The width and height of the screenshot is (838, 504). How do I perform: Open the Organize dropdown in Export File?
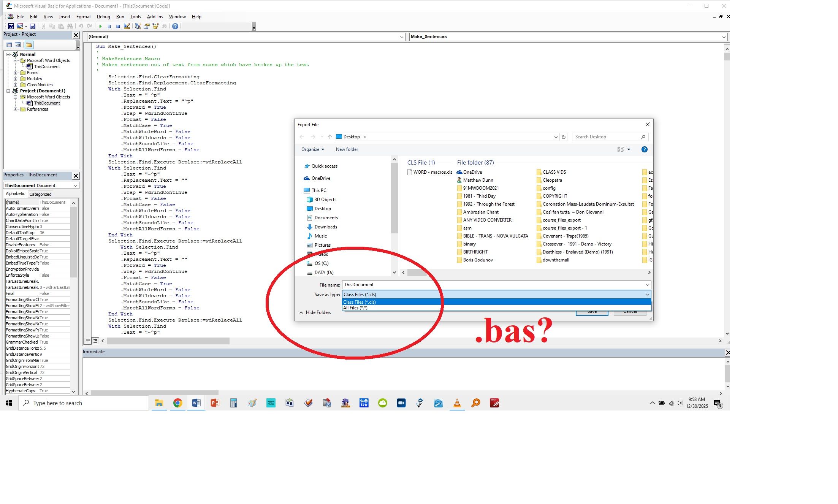(312, 149)
